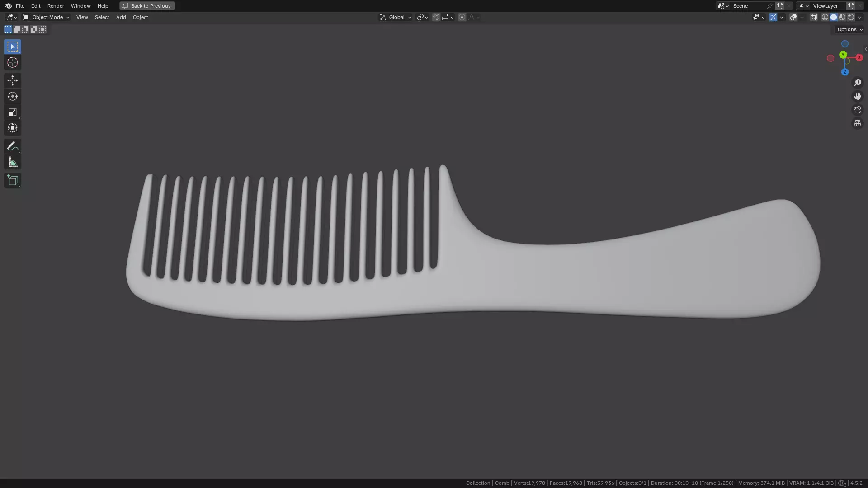The image size is (868, 488).
Task: Switch perspective/orthographic grid icon
Action: click(858, 123)
